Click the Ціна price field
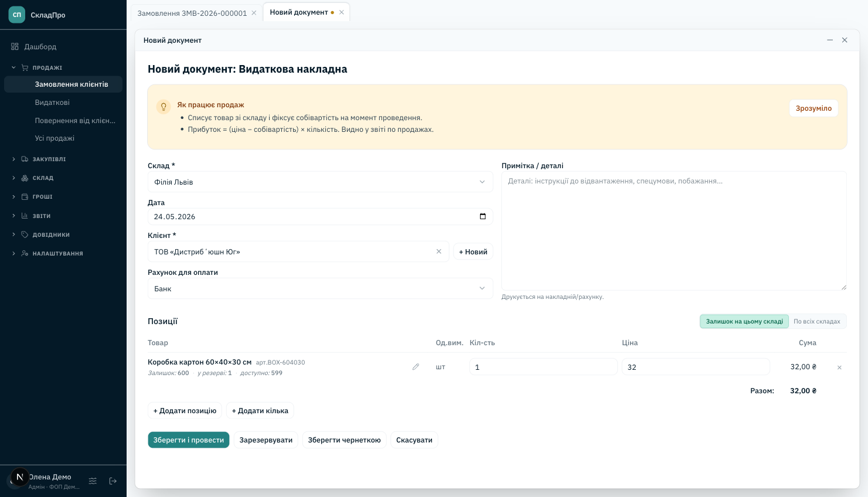 point(696,367)
